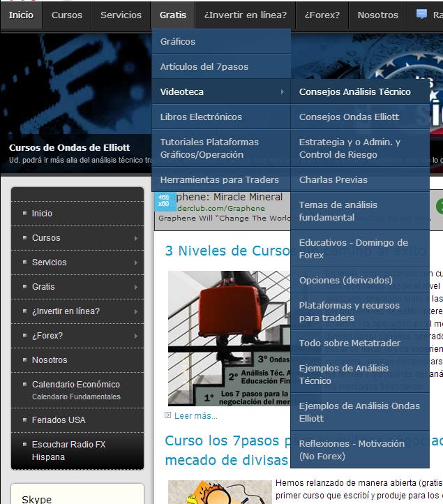Open Consejos Ondas Elliott submenu item

point(360,117)
